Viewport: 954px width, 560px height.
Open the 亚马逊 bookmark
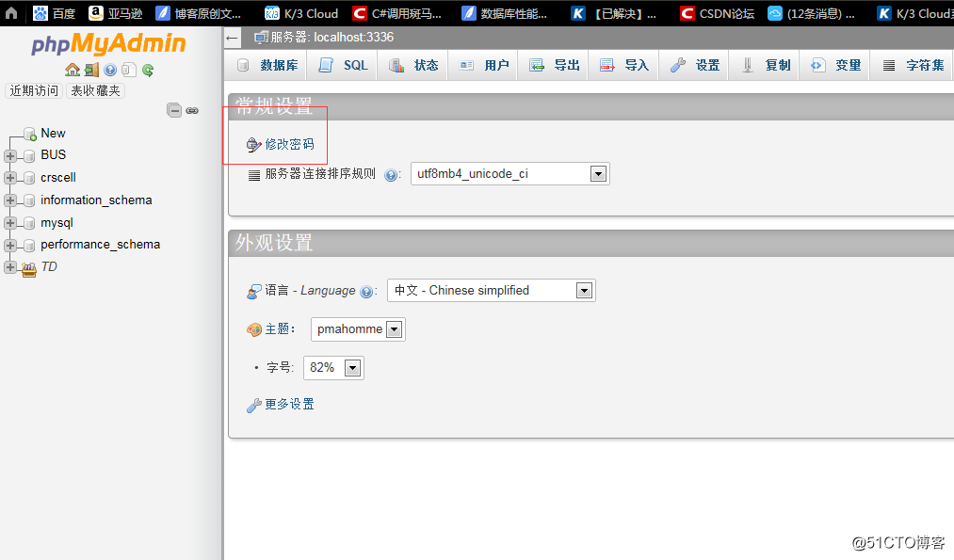pos(116,13)
